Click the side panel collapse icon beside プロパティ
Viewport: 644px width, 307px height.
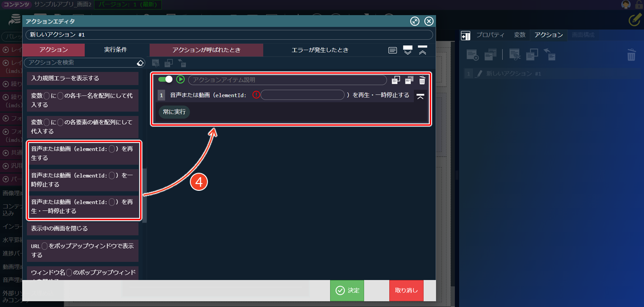(465, 35)
